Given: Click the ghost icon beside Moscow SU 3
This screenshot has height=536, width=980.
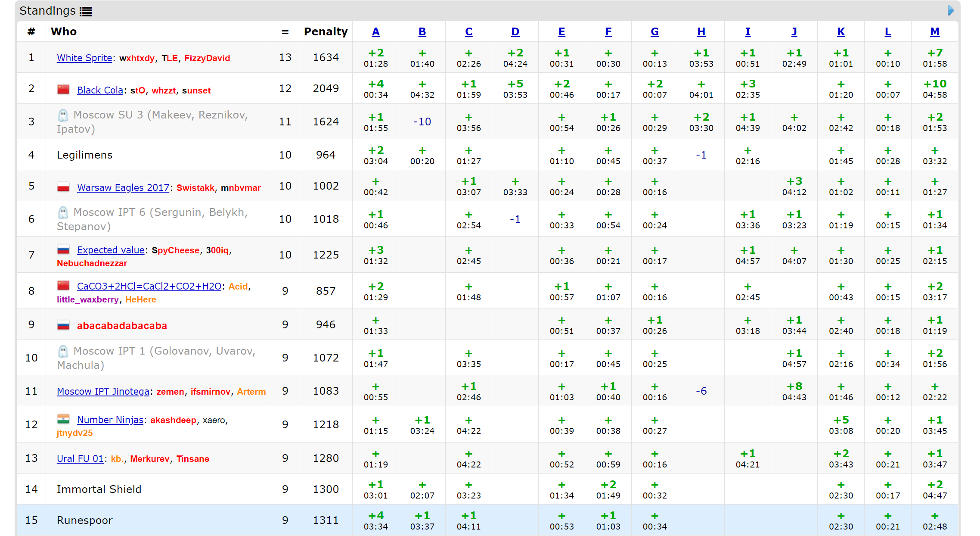Looking at the screenshot, I should click(x=63, y=115).
